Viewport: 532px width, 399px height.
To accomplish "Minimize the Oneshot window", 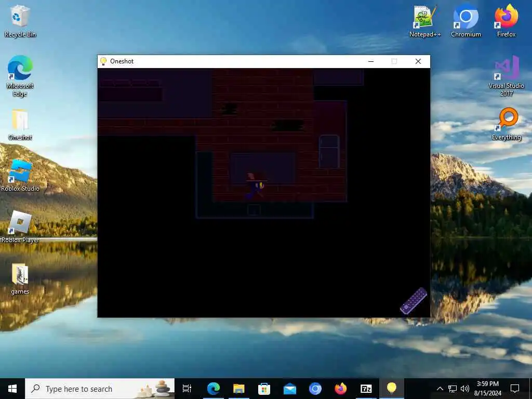I will click(371, 61).
